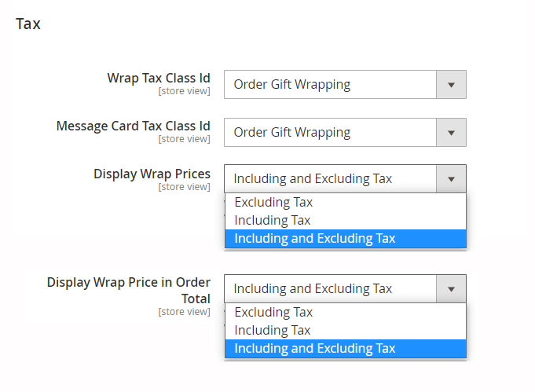
Task: Click the Message Card Tax Class Id dropdown arrow
Action: (x=451, y=132)
